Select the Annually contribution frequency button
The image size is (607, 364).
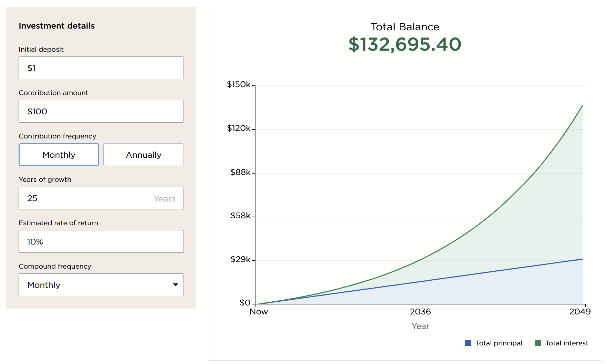pos(144,155)
